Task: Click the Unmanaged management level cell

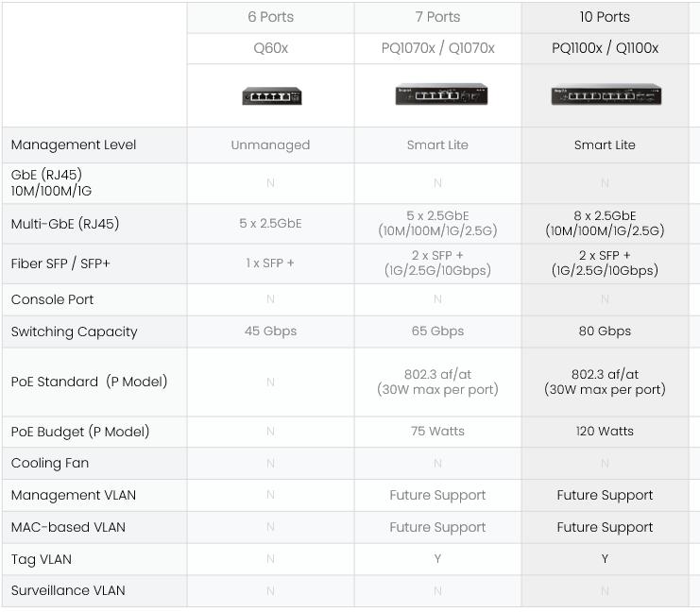Action: tap(271, 144)
